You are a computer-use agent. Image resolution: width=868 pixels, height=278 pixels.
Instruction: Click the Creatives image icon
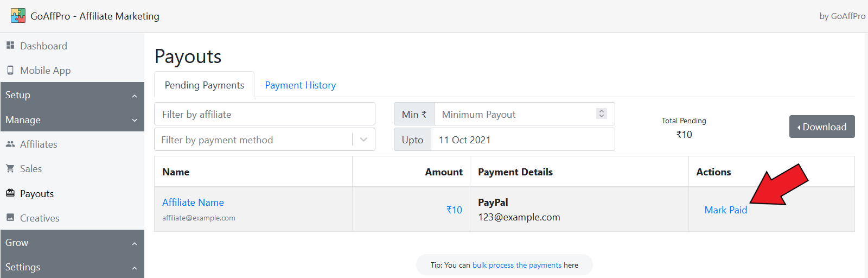[10, 218]
